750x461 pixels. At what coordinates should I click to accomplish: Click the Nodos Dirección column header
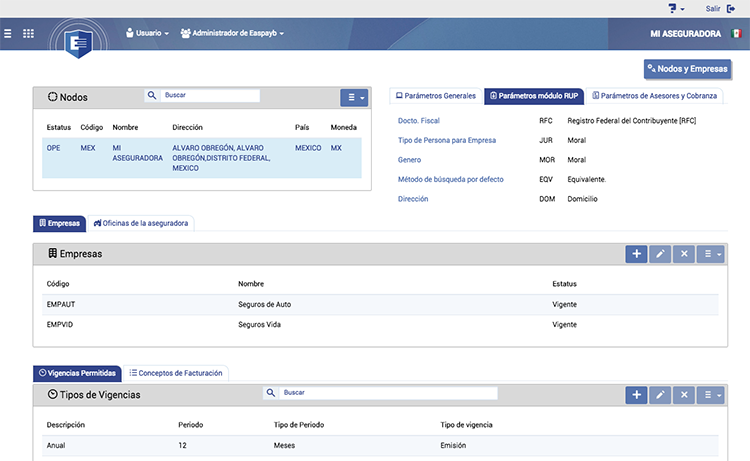click(188, 128)
